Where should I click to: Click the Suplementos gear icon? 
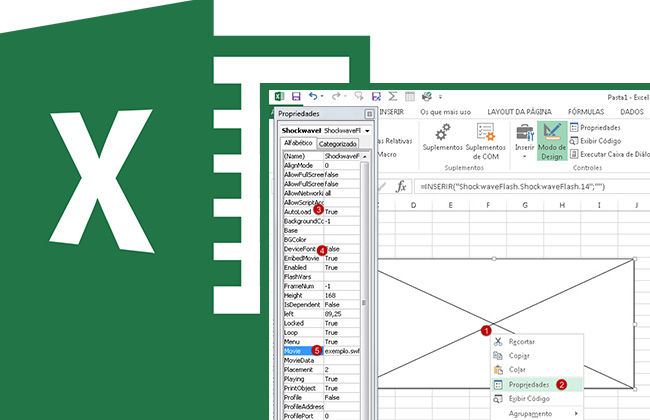(442, 132)
